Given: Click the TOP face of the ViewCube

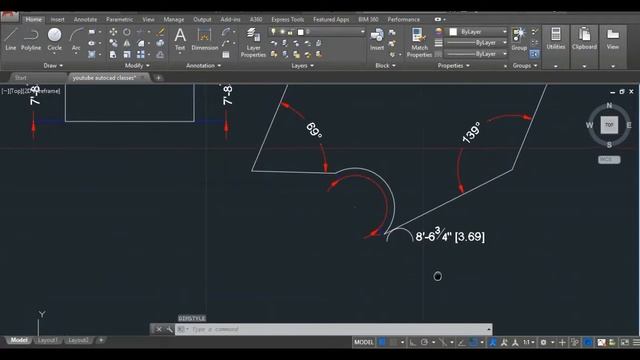Looking at the screenshot, I should point(609,125).
